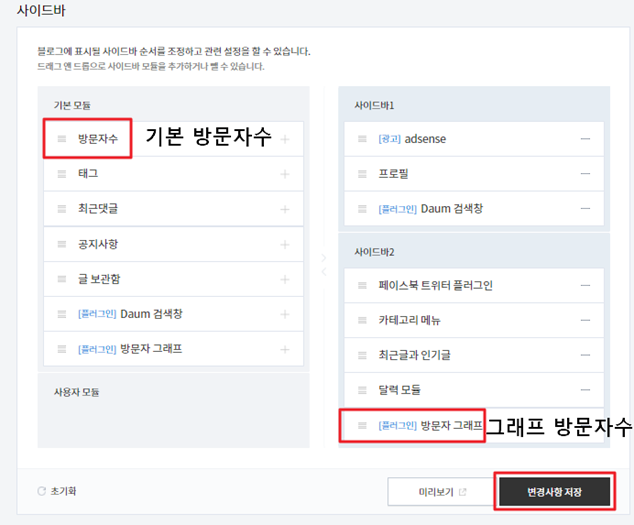This screenshot has height=525, width=634.
Task: Click the 사이드바1 section heading
Action: coord(374,106)
